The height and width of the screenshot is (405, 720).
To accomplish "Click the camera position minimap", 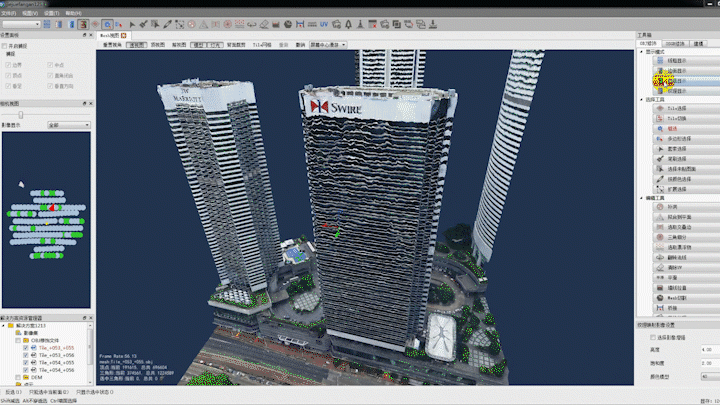I will [46, 220].
